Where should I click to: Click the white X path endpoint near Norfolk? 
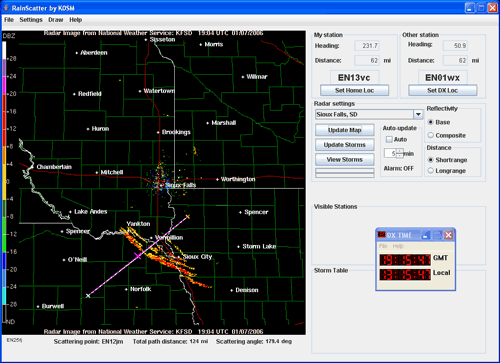click(x=88, y=296)
